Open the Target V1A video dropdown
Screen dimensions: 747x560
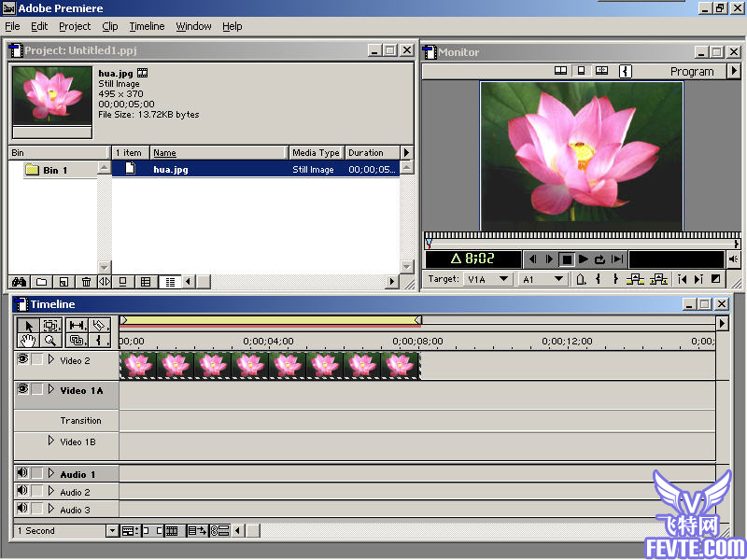(x=502, y=279)
